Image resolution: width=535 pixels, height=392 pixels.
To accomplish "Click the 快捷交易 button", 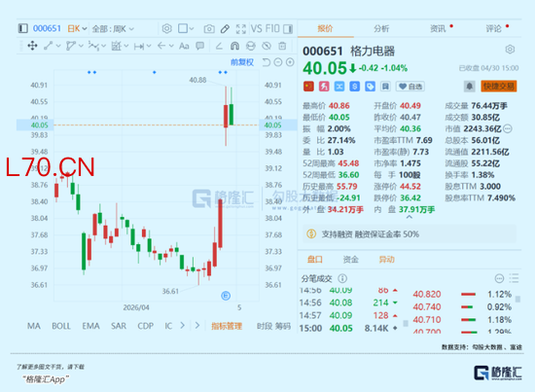I will [x=498, y=87].
